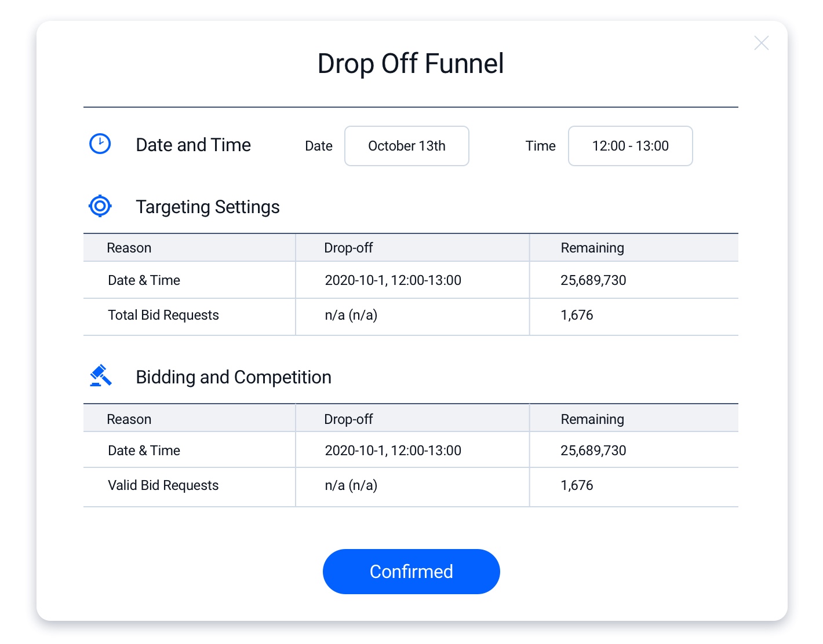Select the Reason column header in Targeting Settings
This screenshot has height=644, width=823.
click(x=129, y=247)
